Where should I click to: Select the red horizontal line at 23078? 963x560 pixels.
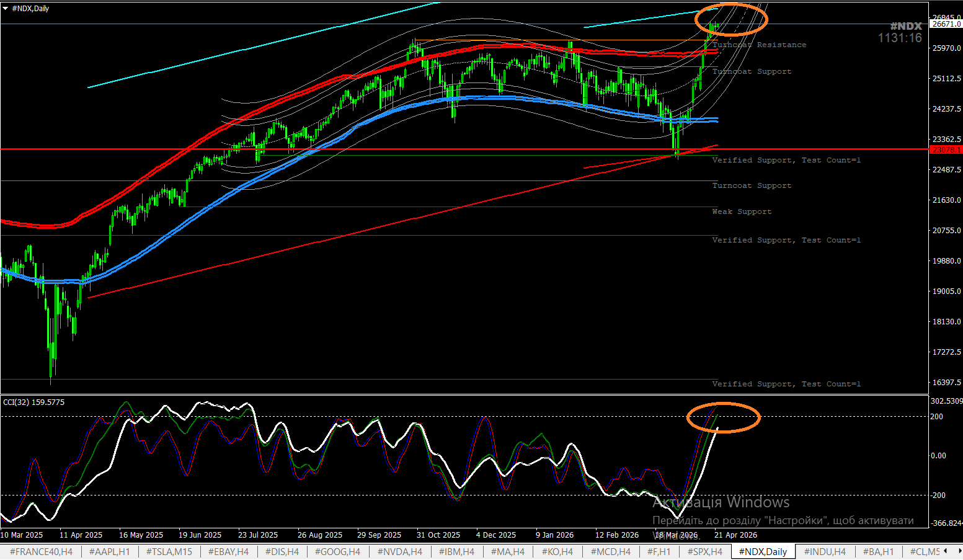(x=434, y=149)
